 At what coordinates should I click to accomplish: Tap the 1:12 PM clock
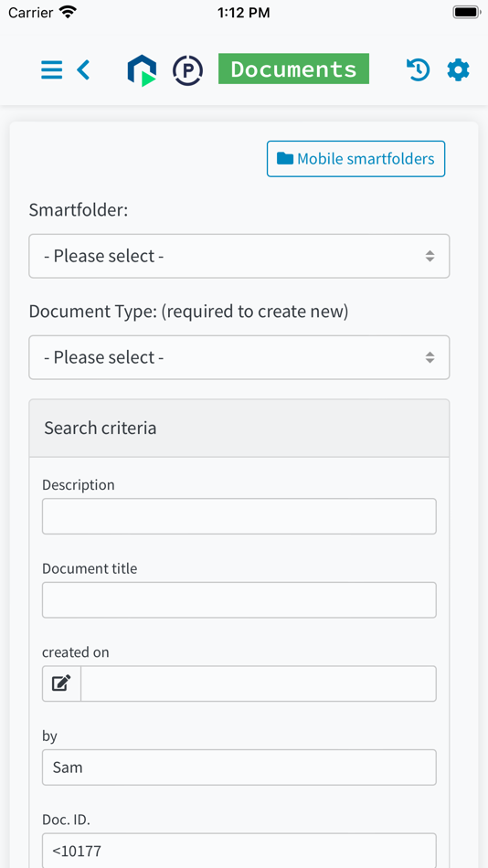click(x=244, y=13)
